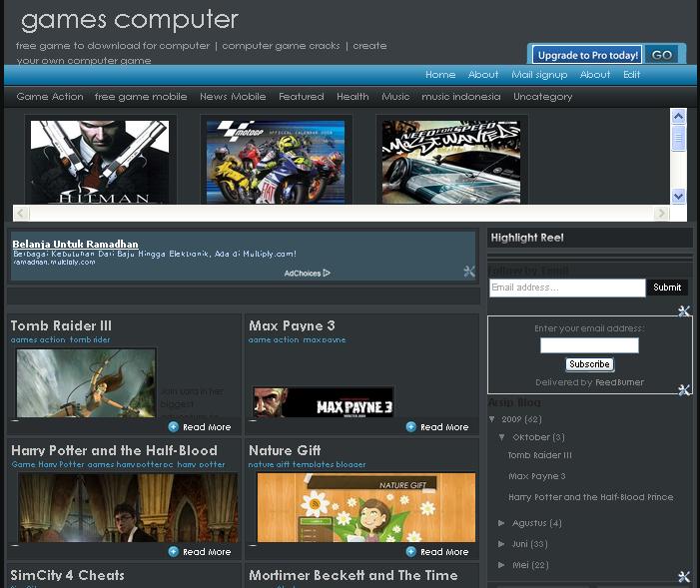
Task: Open the Mail signup menu item
Action: tap(539, 75)
